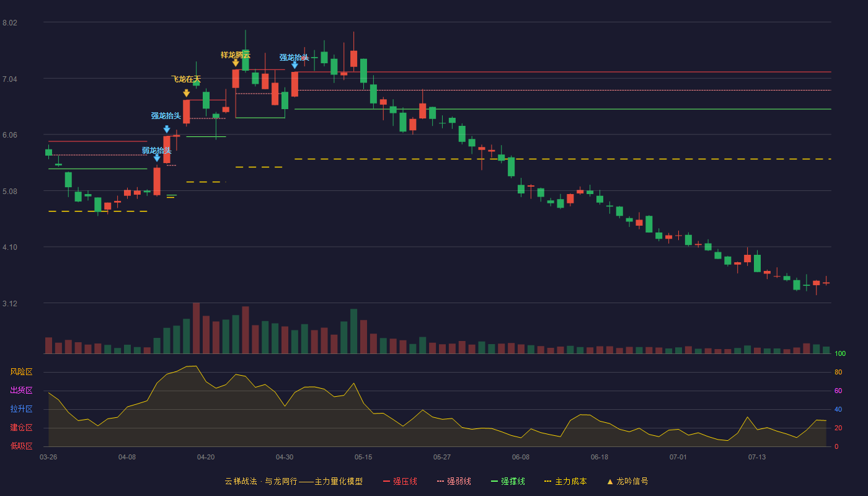Screen dimensions: 868x496
Task: Click the 06-08 date axis label
Action: [x=521, y=457]
